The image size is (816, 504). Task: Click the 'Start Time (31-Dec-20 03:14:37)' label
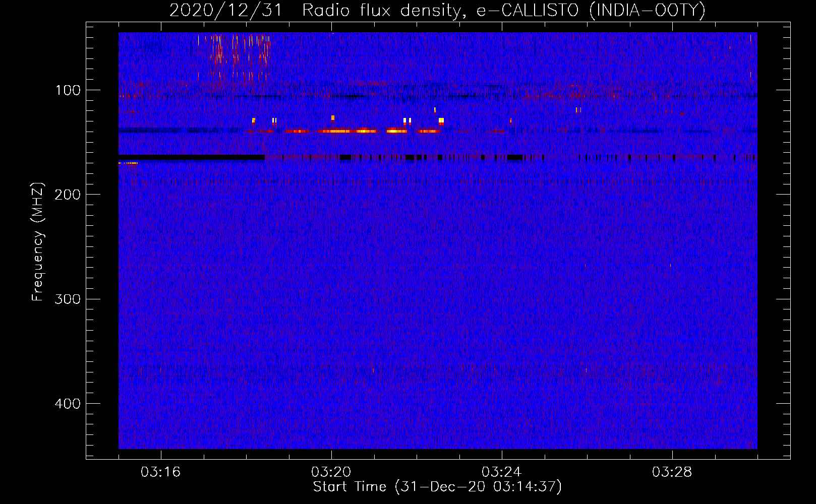pos(437,487)
